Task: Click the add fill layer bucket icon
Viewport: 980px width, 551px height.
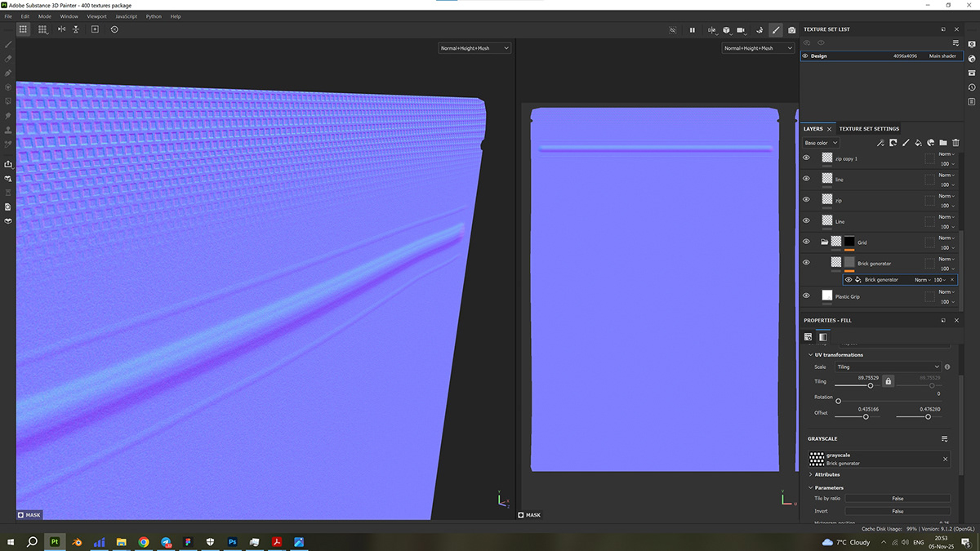Action: [x=918, y=143]
